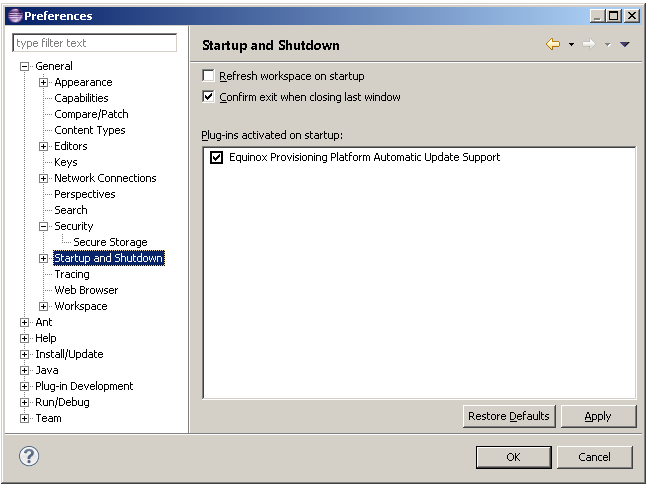Expand the Run/Debug category
The width and height of the screenshot is (647, 485).
(25, 402)
